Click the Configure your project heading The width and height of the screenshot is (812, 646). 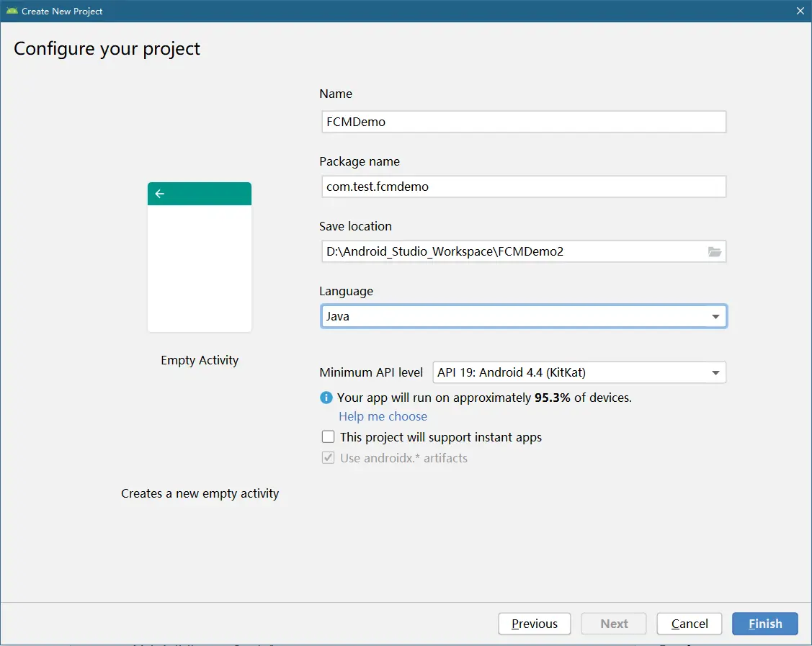click(107, 49)
